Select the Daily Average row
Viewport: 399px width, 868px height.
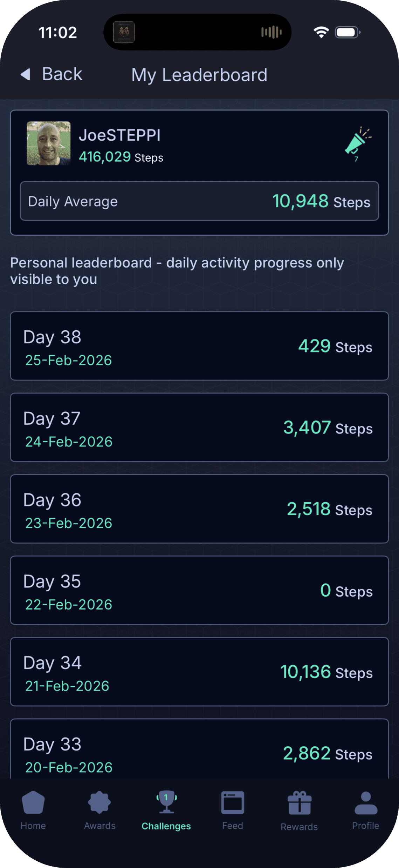pos(199,201)
